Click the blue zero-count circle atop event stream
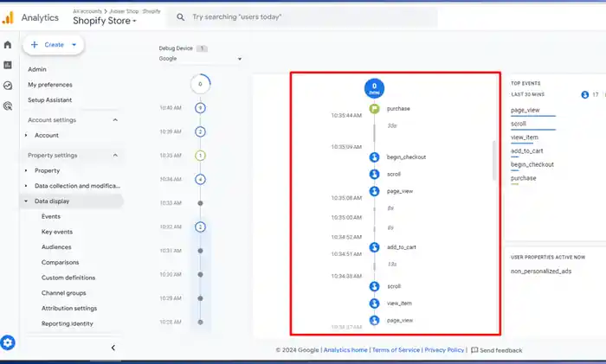This screenshot has width=606, height=364. (x=374, y=88)
